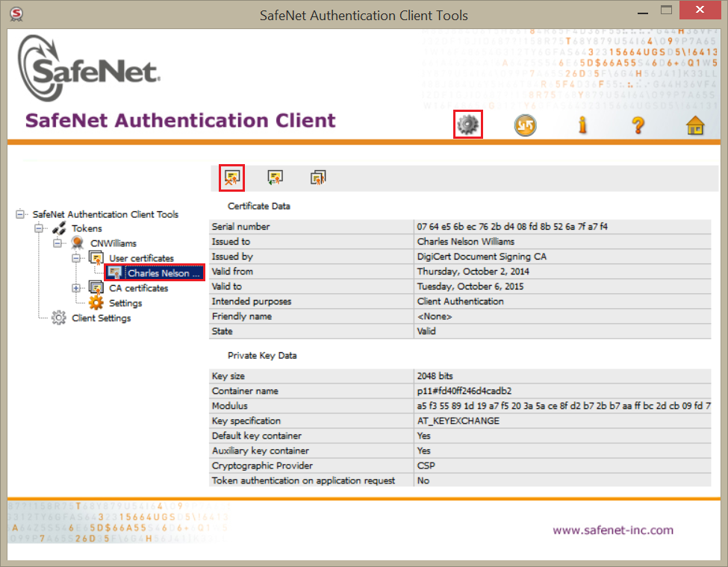This screenshot has height=567, width=728.
Task: Open the About information icon
Action: pyautogui.click(x=582, y=125)
